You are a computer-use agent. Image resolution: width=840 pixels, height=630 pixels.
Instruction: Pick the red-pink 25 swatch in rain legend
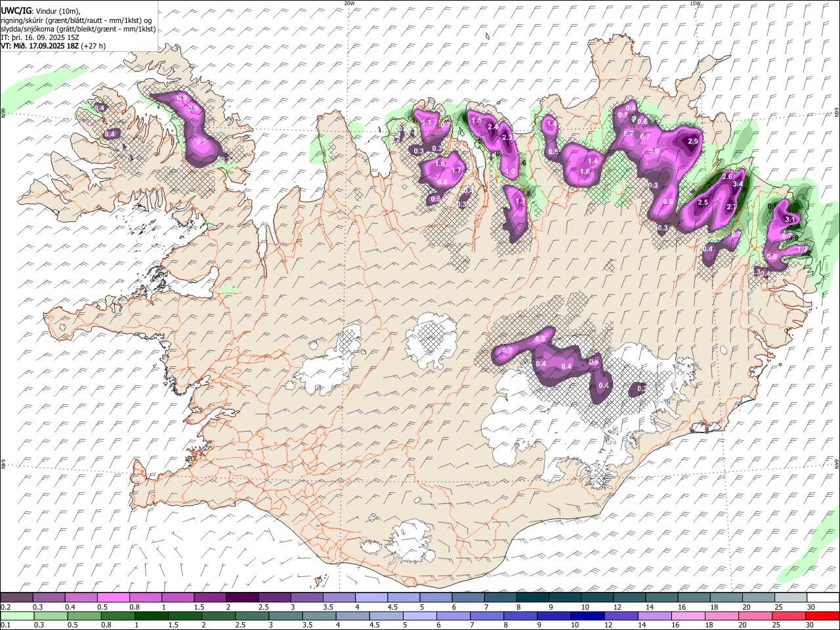coord(790,616)
